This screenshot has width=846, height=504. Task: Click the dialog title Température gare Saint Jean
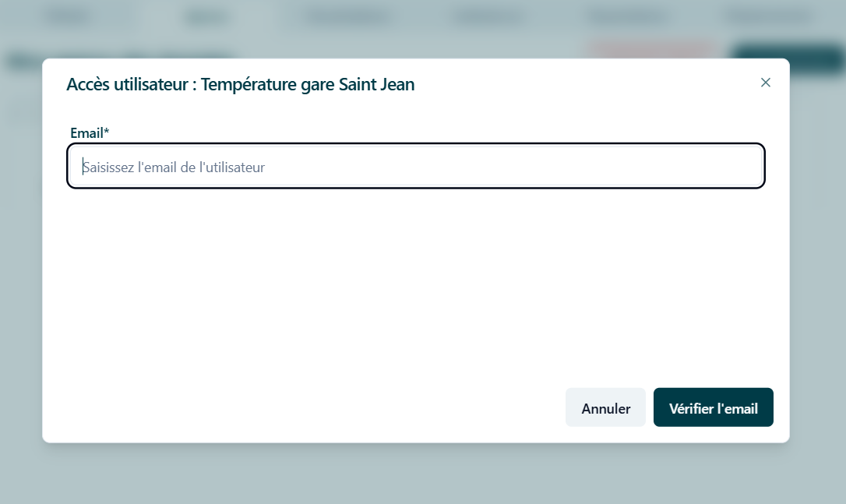pos(308,85)
